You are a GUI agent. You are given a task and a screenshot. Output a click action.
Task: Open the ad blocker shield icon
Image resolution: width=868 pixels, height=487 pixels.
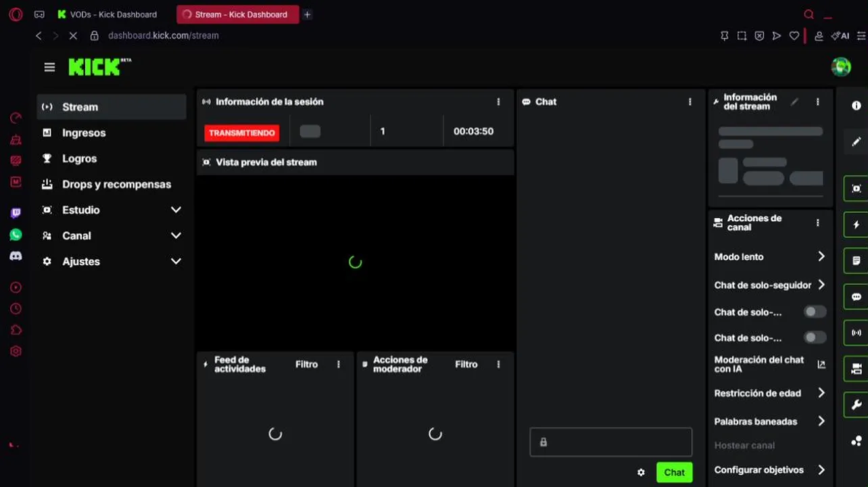[759, 36]
